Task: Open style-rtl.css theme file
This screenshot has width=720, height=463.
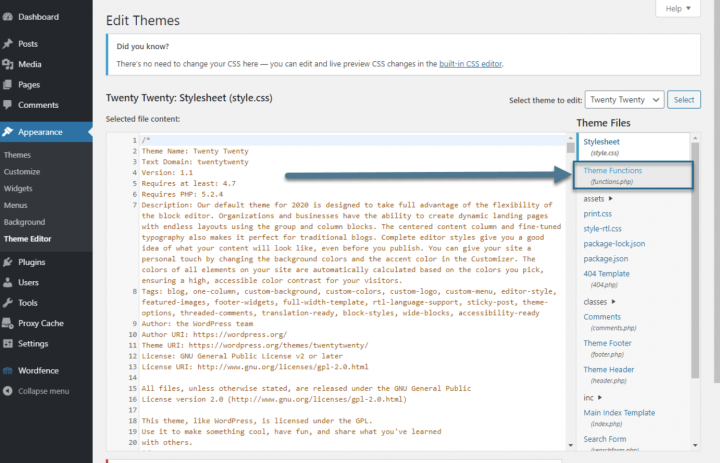Action: tap(602, 229)
